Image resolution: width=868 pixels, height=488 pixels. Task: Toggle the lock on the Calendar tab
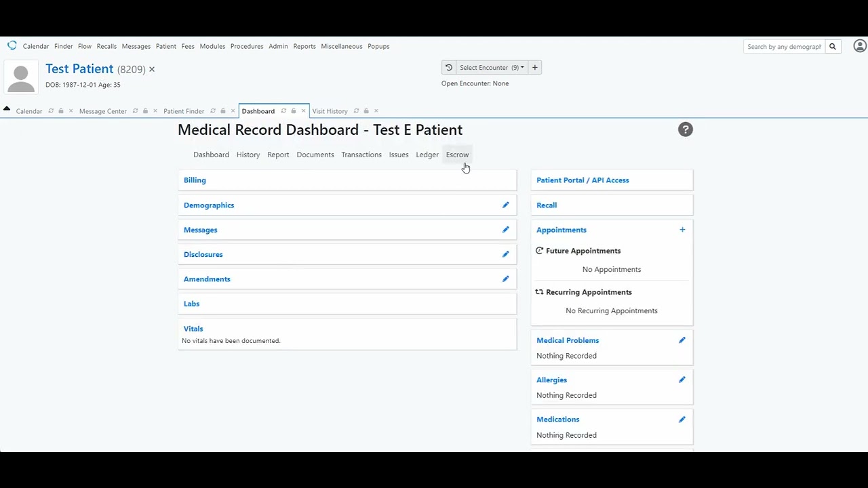pyautogui.click(x=60, y=111)
